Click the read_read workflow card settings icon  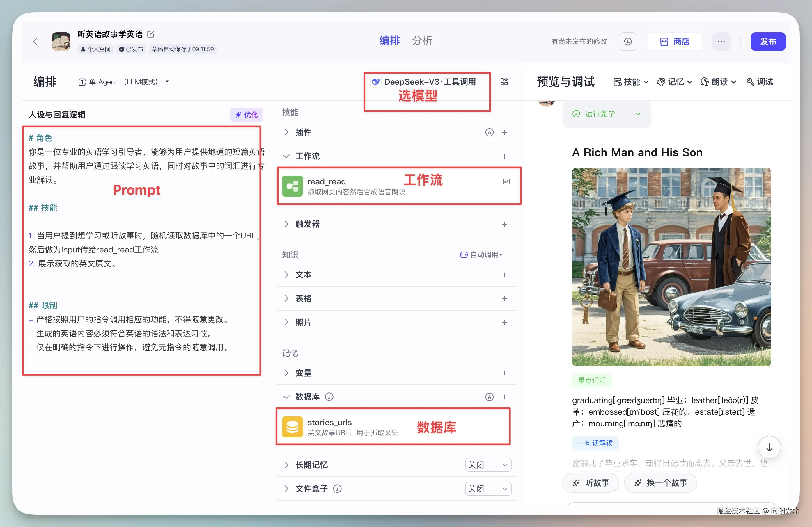pos(506,181)
